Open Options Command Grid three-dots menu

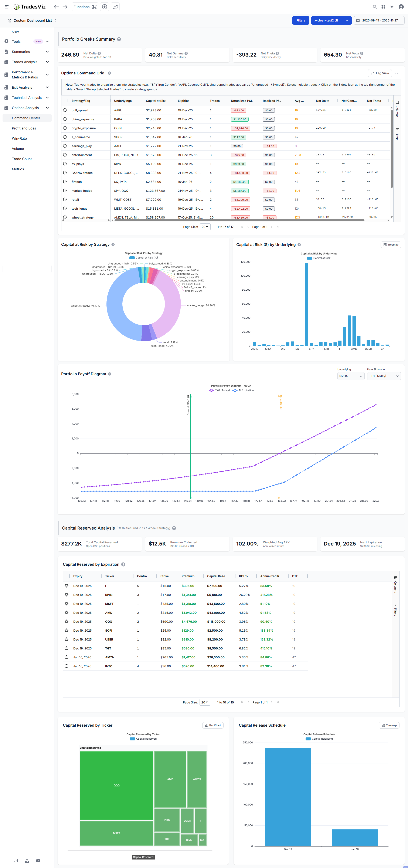pyautogui.click(x=398, y=73)
